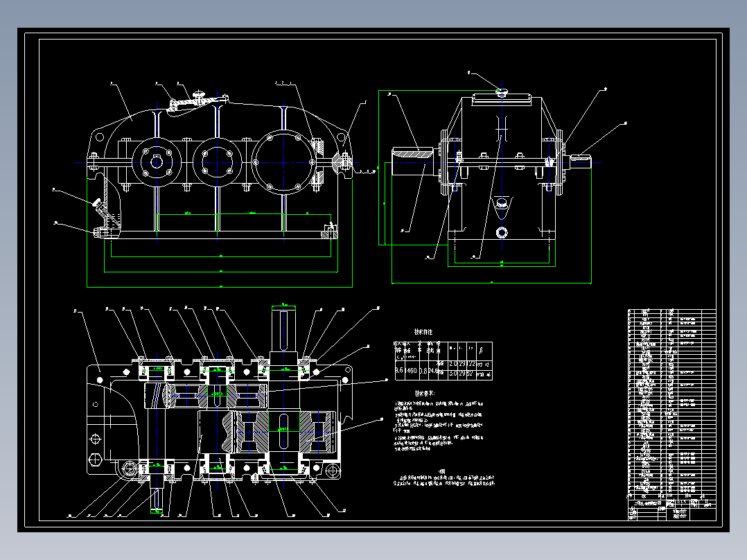Click the 技术特性 heading above the table

click(423, 332)
